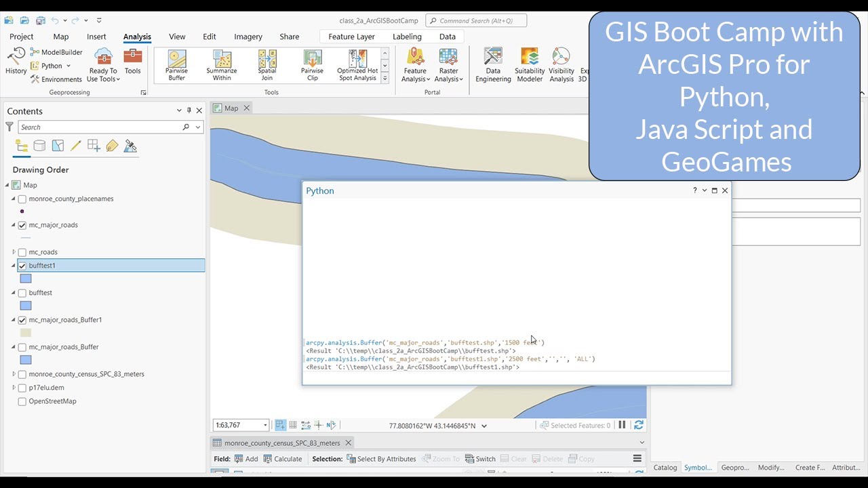Toggle monroe_county_placenames layer visibility
The height and width of the screenshot is (488, 868).
pos(22,199)
